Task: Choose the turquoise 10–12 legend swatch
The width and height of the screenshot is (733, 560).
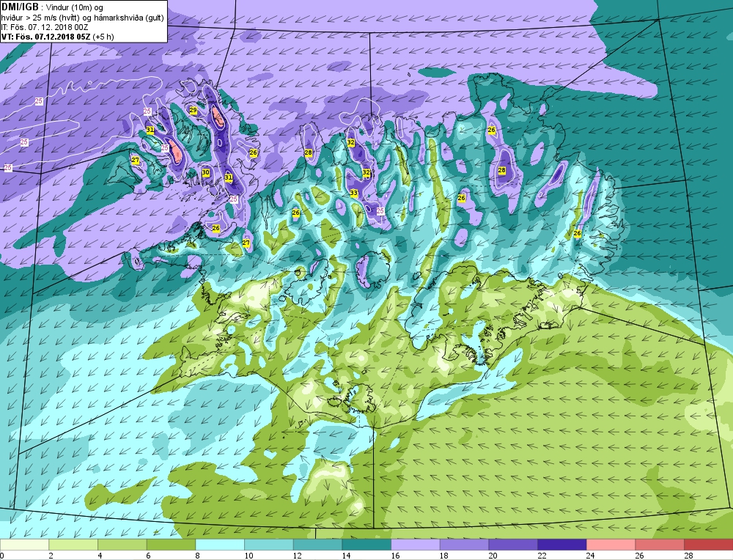Action: coord(269,545)
